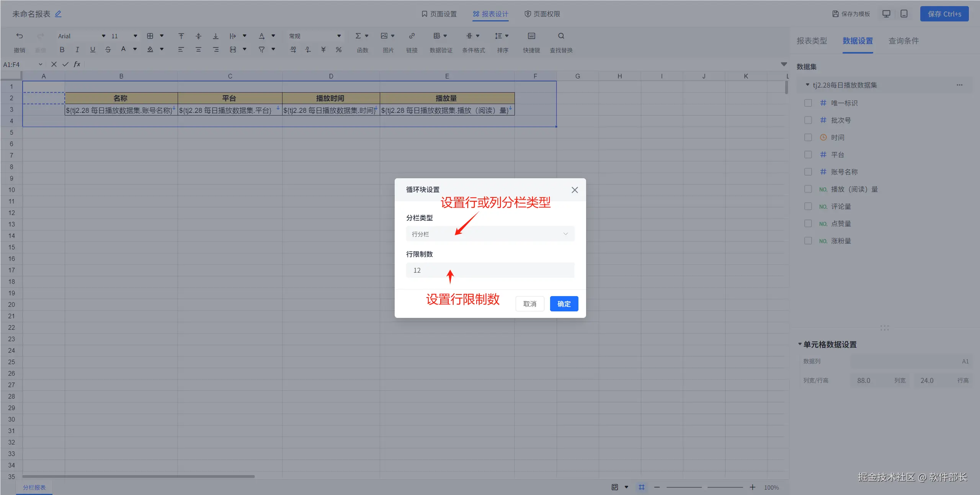This screenshot has width=980, height=495.
Task: Check the 唯一标识 field checkbox
Action: click(808, 103)
